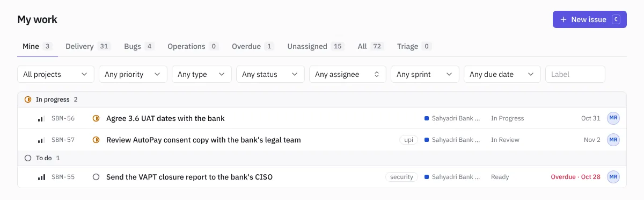
Task: Show the All tab with 72 issues
Action: pyautogui.click(x=371, y=46)
